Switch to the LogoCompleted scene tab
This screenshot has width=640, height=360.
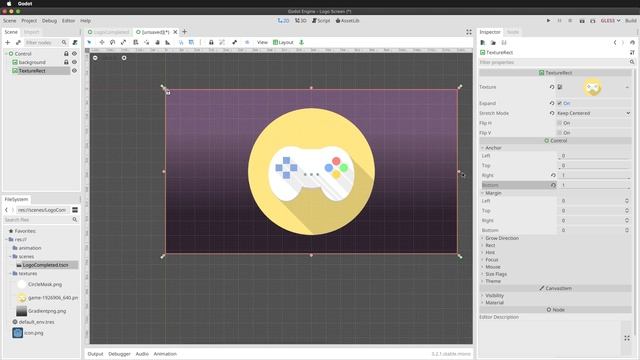[x=109, y=32]
